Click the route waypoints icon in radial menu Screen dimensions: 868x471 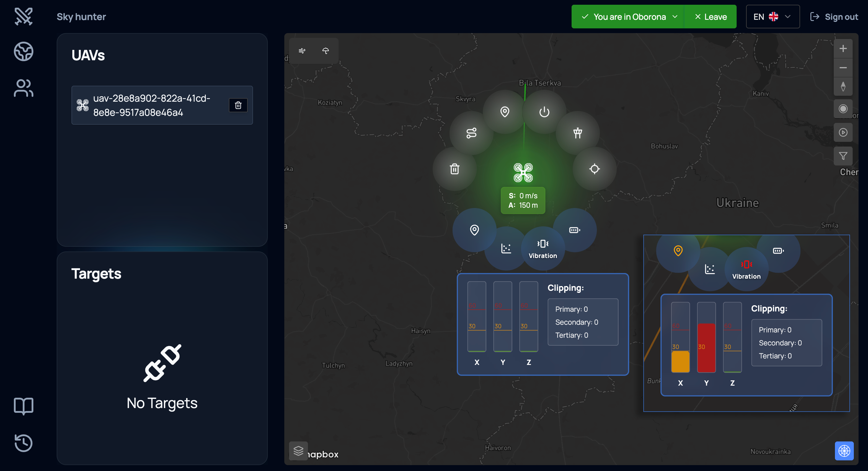point(471,133)
